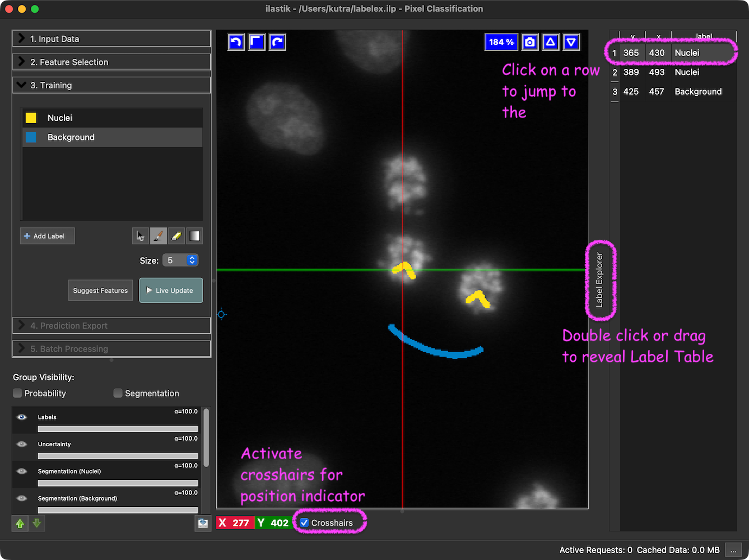Disable the Crosshairs checkbox

[x=304, y=523]
